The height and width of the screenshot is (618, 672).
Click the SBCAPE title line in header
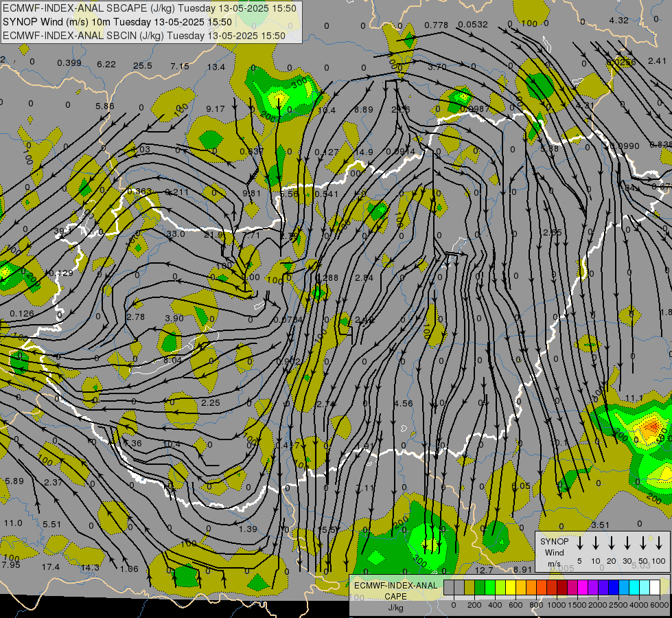coord(150,8)
